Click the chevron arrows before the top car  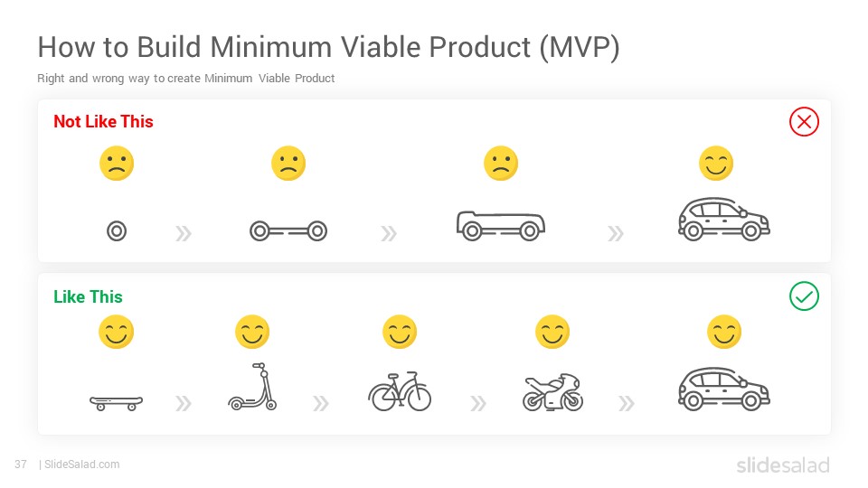tap(615, 233)
